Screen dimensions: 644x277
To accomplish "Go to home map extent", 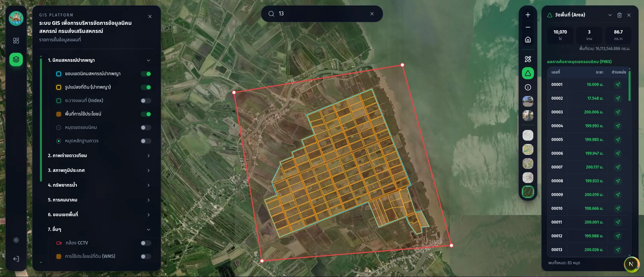I will [528, 40].
